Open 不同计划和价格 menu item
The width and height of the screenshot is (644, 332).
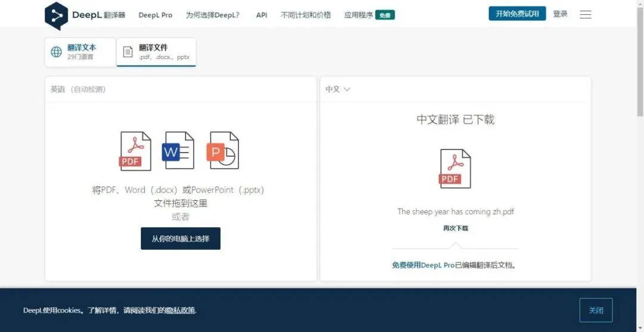[305, 15]
